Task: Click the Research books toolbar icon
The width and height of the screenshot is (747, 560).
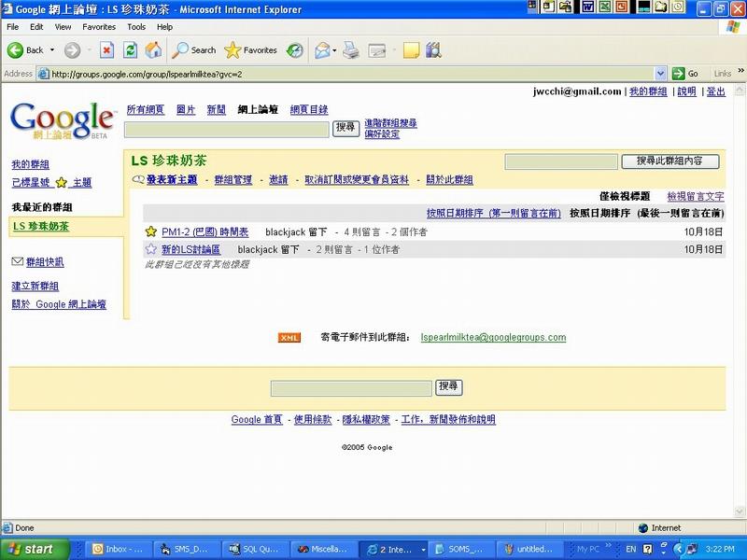Action: (433, 50)
